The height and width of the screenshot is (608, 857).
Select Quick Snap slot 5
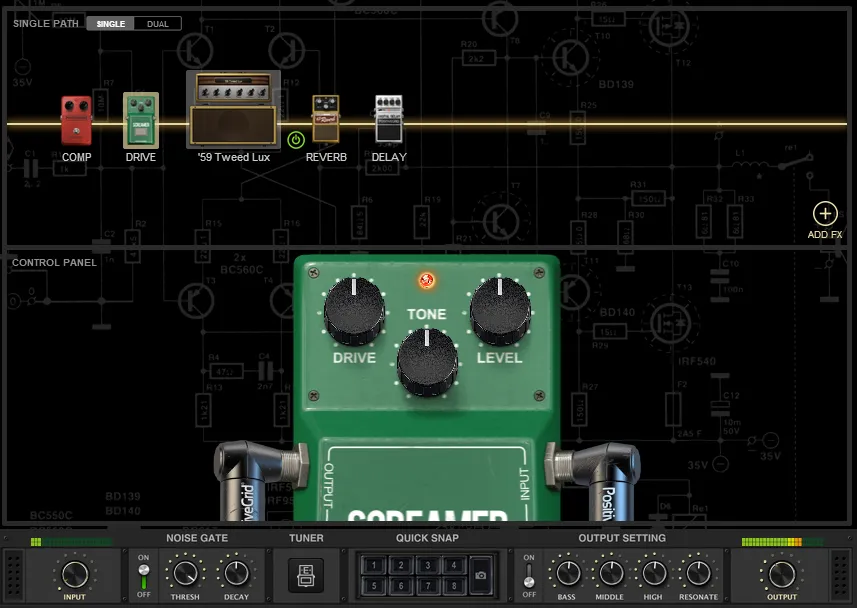pyautogui.click(x=374, y=586)
